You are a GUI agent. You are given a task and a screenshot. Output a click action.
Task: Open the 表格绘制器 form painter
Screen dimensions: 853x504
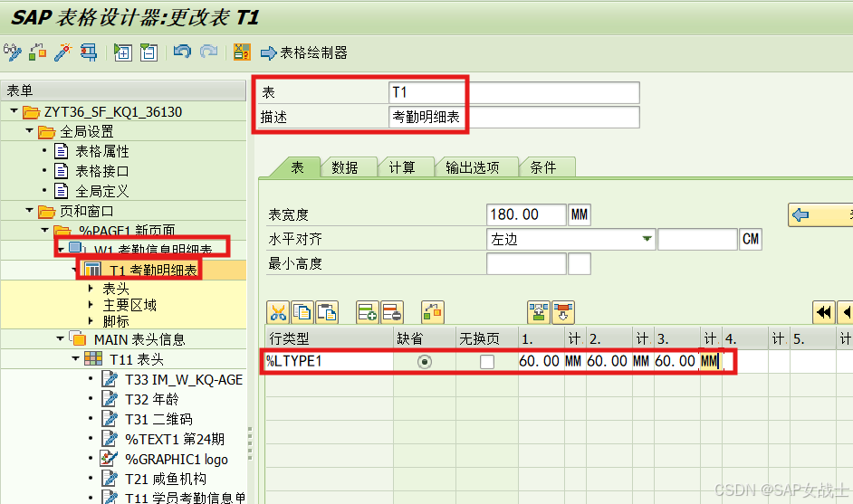pos(304,52)
